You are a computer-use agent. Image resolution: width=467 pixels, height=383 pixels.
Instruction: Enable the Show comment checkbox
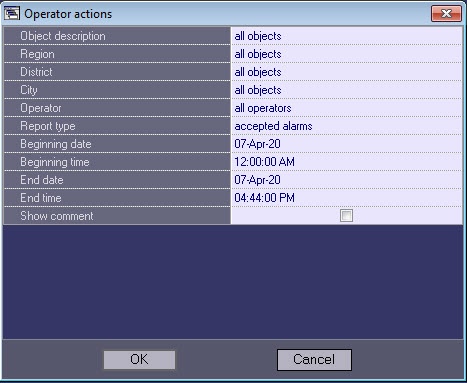pyautogui.click(x=346, y=215)
